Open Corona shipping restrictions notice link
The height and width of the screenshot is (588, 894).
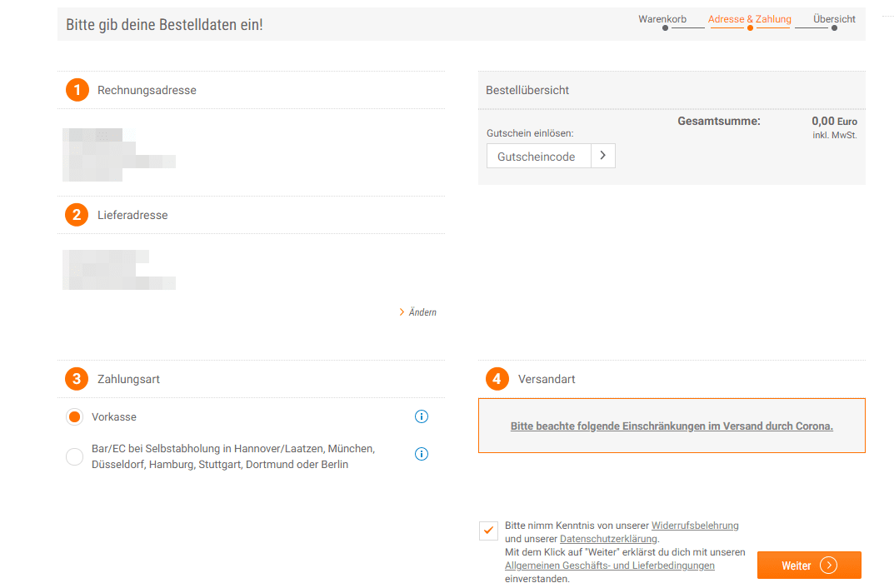[672, 426]
